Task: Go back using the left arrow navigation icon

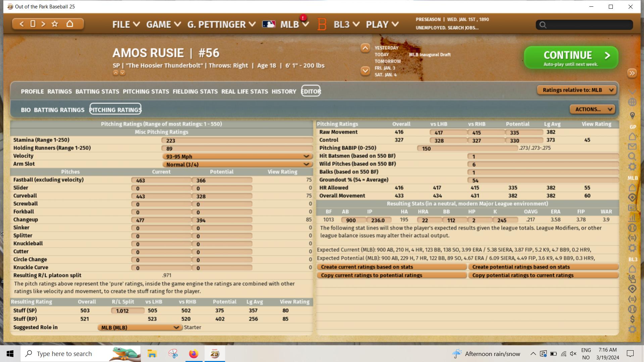Action: click(22, 24)
